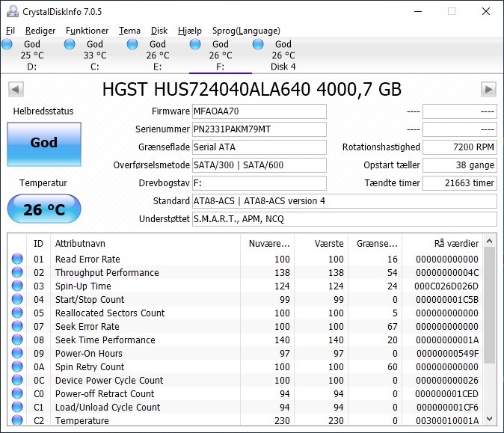The image size is (504, 433).
Task: Click the Attributnavn column header
Action: (145, 243)
